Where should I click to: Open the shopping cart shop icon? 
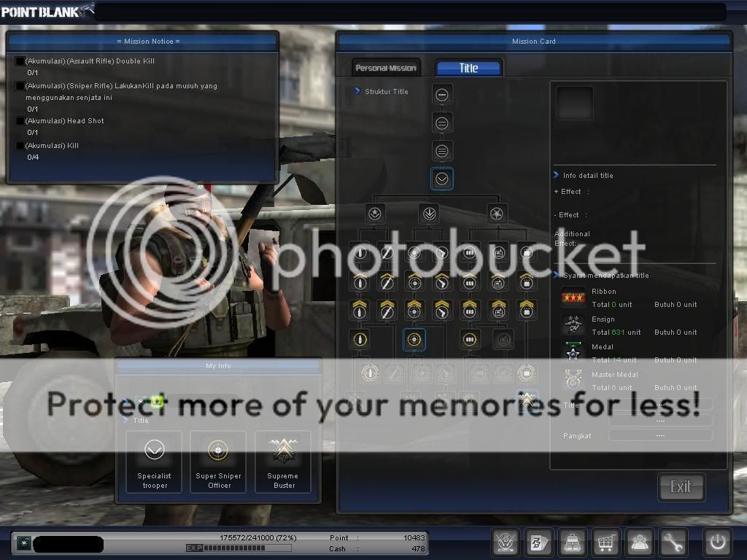tap(605, 542)
